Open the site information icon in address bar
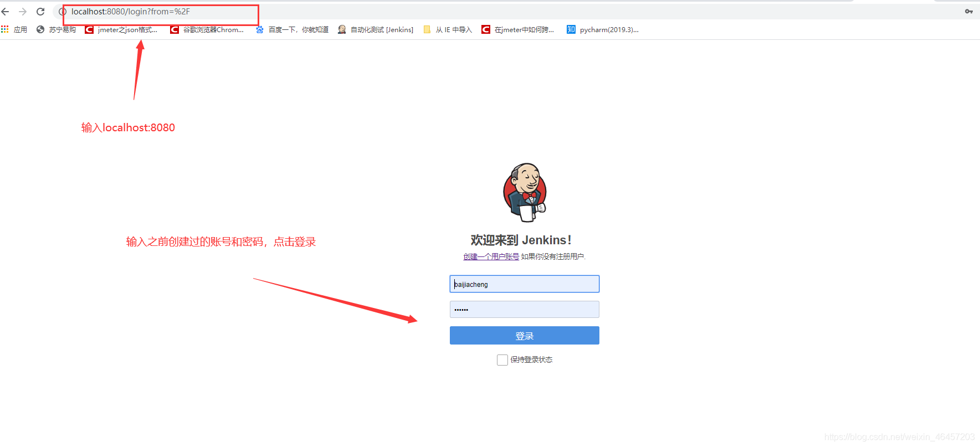Screen dimensions: 980x447 pyautogui.click(x=63, y=12)
